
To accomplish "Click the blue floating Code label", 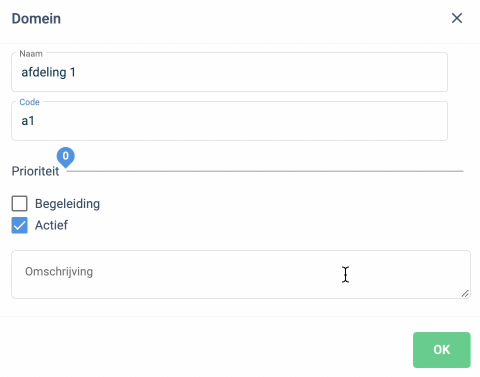I will pyautogui.click(x=29, y=102).
